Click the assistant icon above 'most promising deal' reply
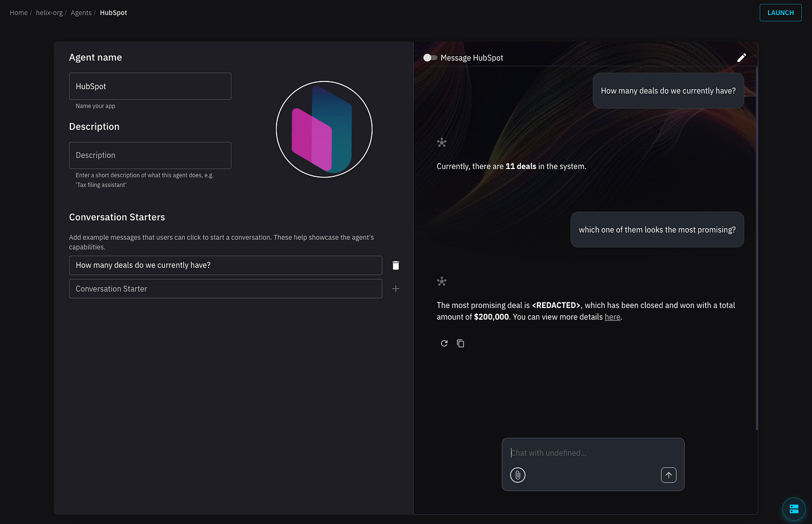This screenshot has width=812, height=524. pyautogui.click(x=442, y=281)
